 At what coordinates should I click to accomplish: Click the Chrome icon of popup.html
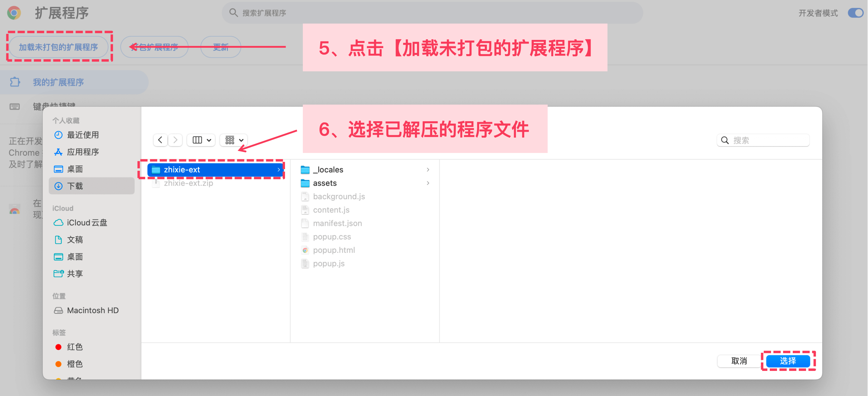(x=305, y=250)
